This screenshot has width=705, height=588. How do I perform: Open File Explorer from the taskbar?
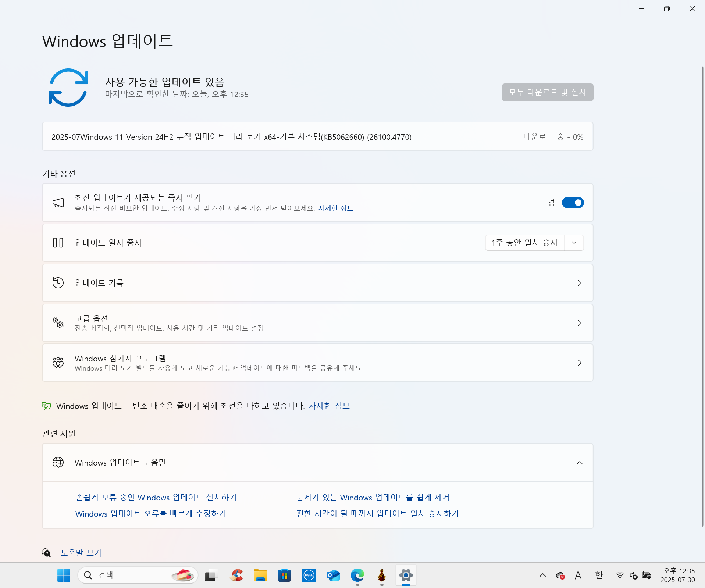pyautogui.click(x=260, y=575)
